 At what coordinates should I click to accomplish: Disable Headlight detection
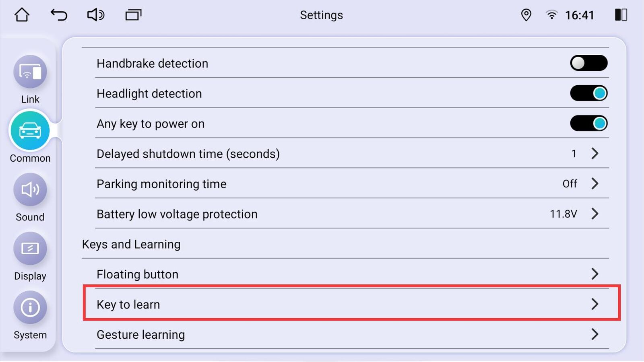[x=589, y=93]
